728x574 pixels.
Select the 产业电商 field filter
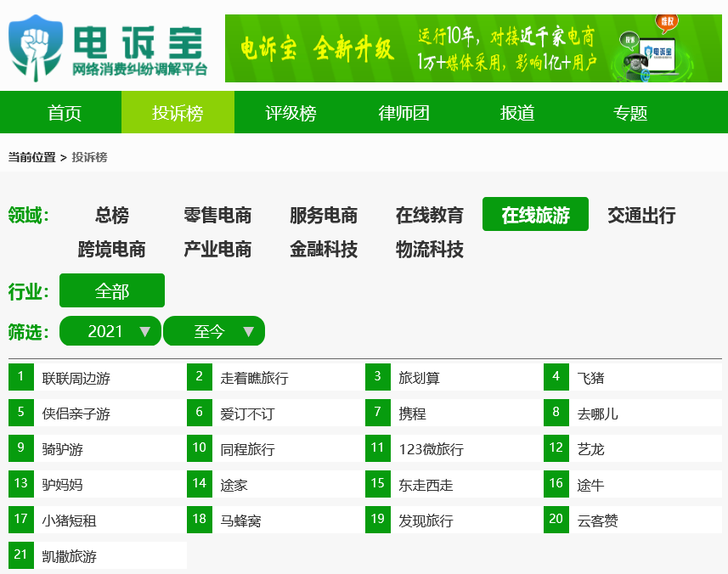click(x=217, y=249)
